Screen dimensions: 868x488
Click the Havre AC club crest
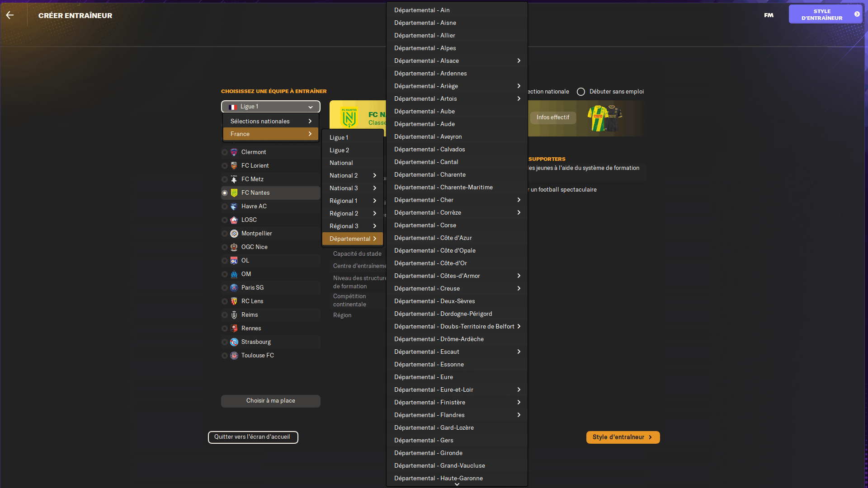pyautogui.click(x=234, y=206)
